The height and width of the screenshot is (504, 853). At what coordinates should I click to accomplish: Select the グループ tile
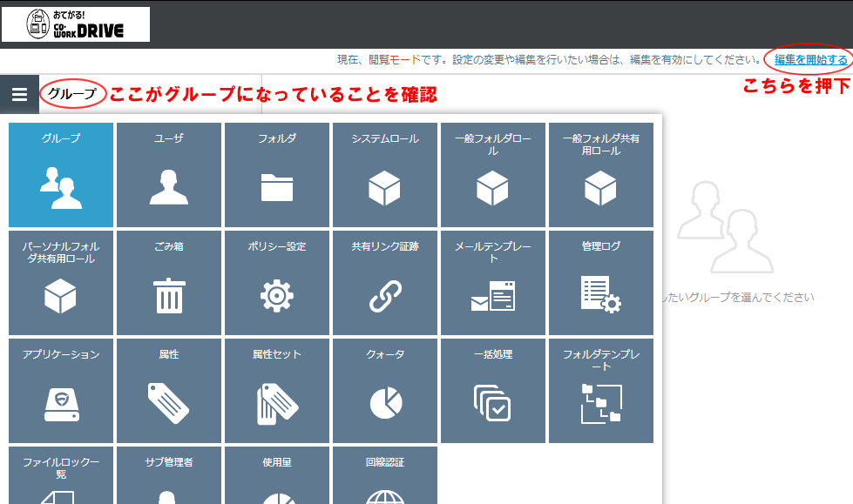coord(61,175)
